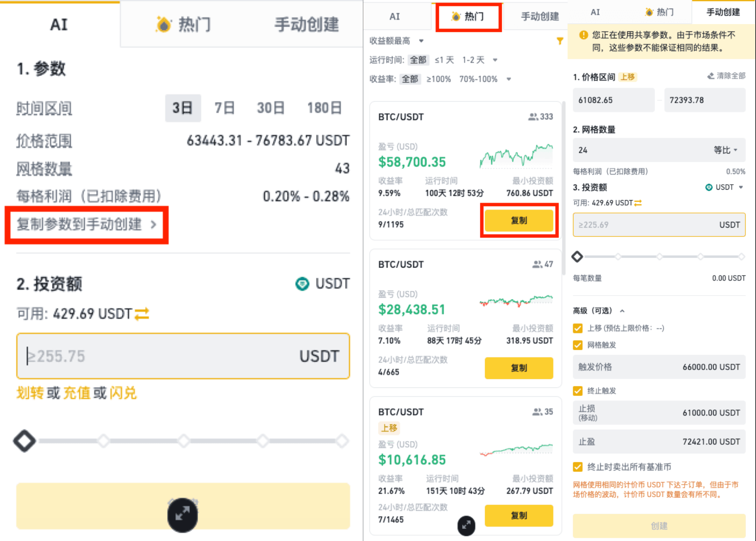Image resolution: width=756 pixels, height=541 pixels.
Task: Disable sell all base coin on stop
Action: coord(578,467)
